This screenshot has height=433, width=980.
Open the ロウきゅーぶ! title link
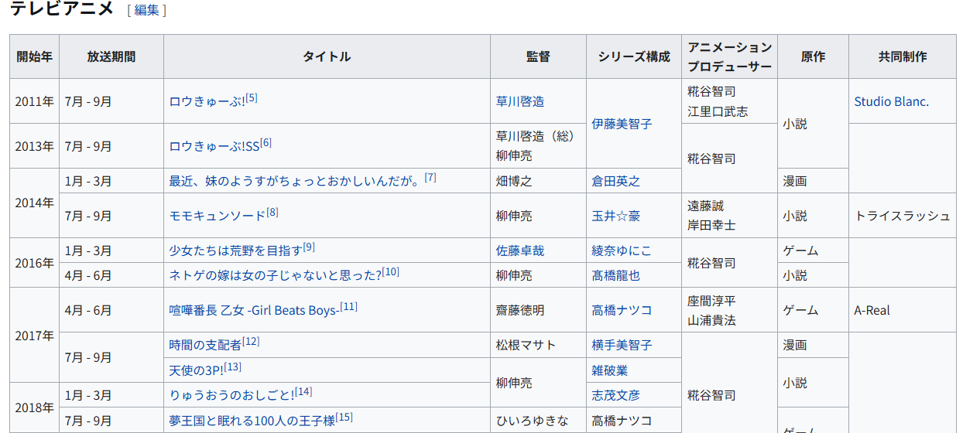click(x=207, y=101)
